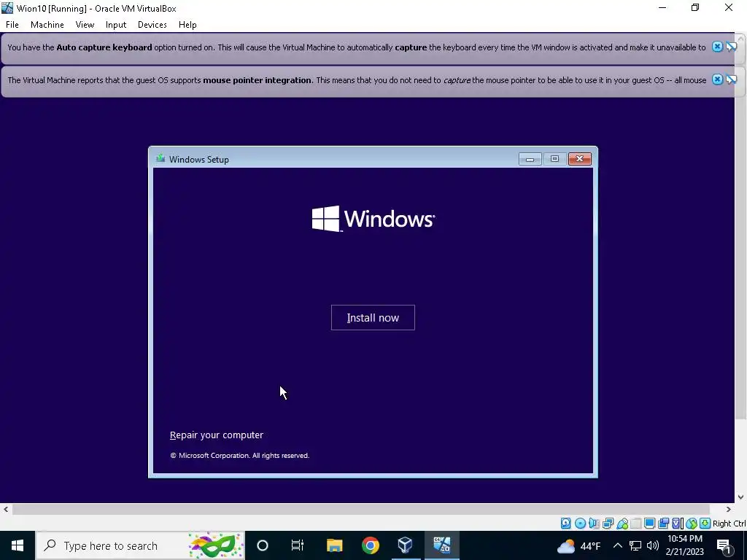747x560 pixels.
Task: Suppress future mouse pointer integration messages
Action: point(731,79)
